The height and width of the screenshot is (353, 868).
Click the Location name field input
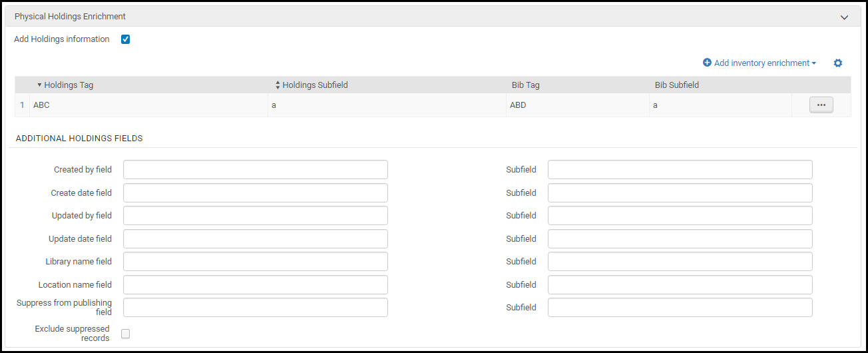255,285
